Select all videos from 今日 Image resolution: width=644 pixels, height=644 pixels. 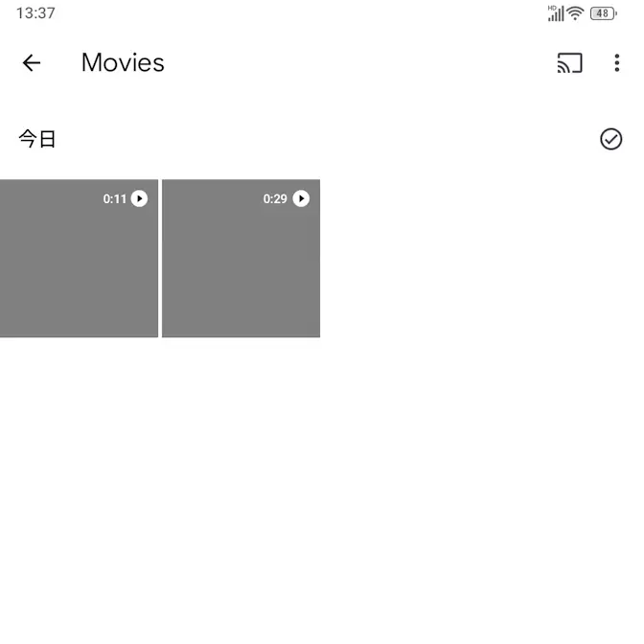610,139
